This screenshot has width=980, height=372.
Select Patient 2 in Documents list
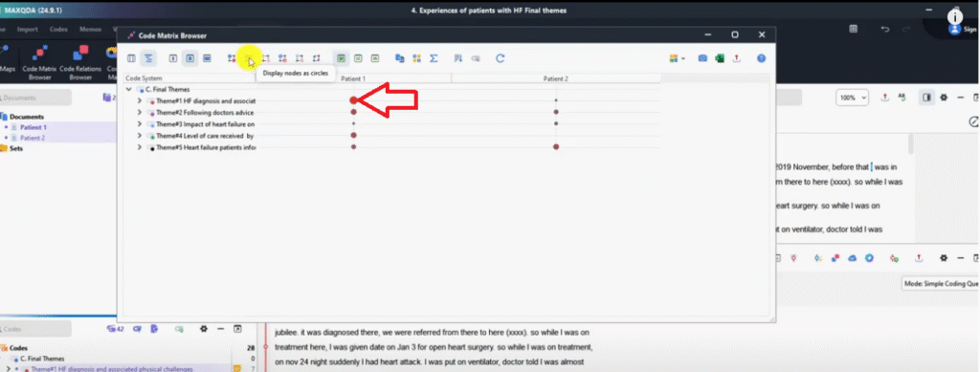tap(33, 138)
